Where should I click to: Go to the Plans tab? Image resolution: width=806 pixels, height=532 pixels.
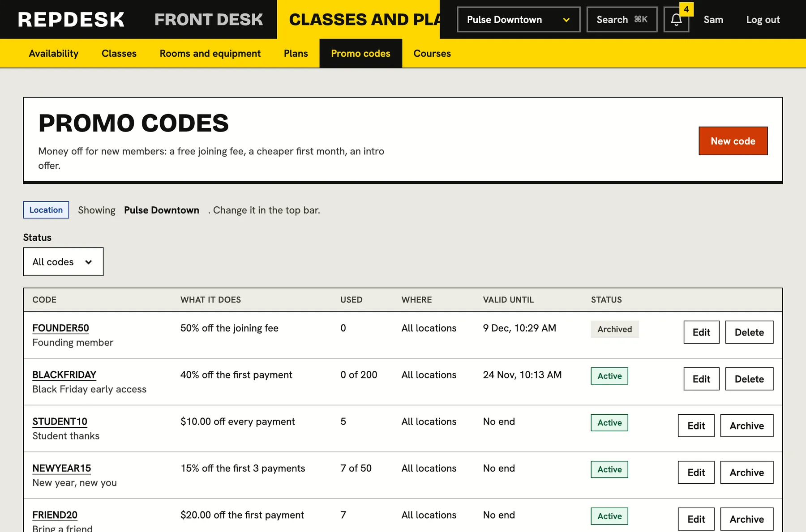tap(296, 53)
